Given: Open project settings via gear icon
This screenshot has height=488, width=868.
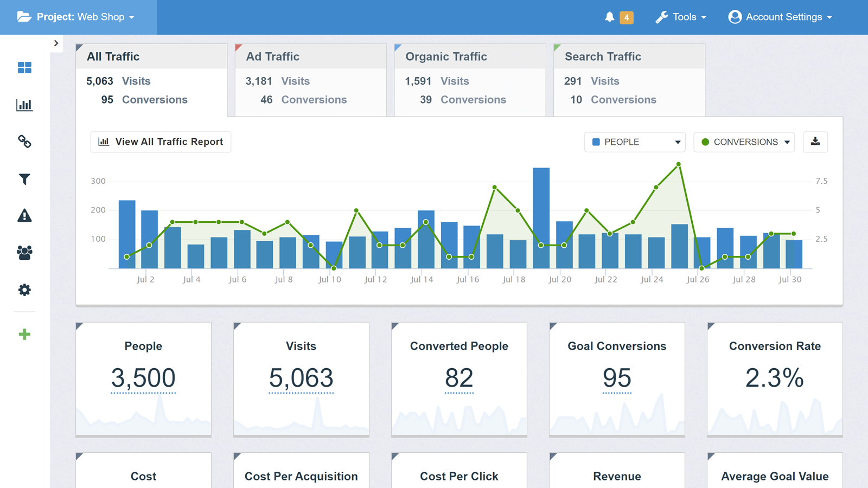Looking at the screenshot, I should (x=24, y=290).
